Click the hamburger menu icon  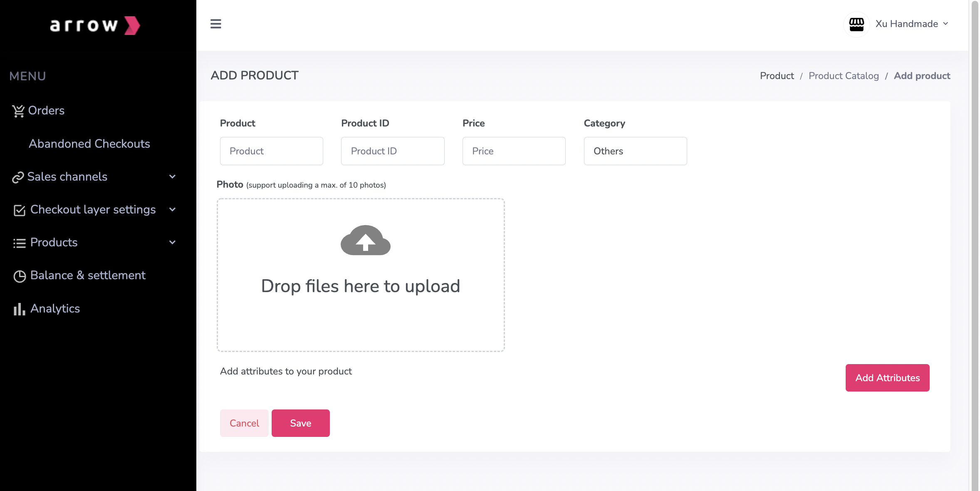point(215,24)
